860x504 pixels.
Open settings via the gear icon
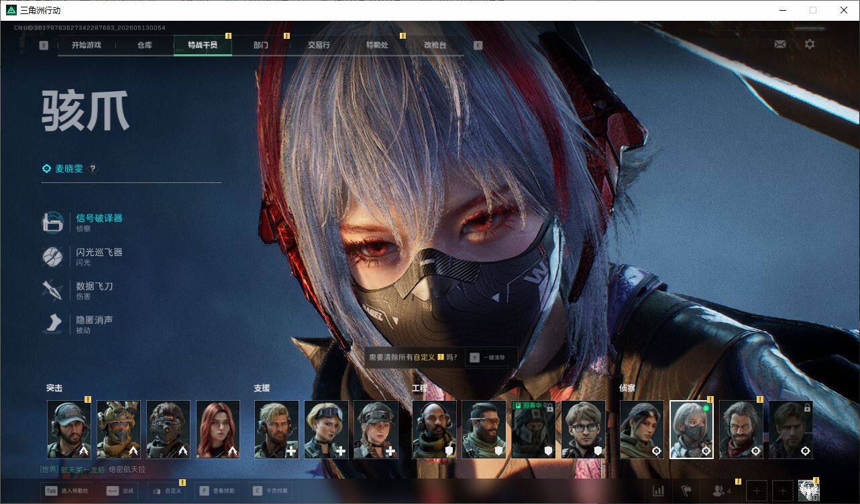click(x=810, y=44)
